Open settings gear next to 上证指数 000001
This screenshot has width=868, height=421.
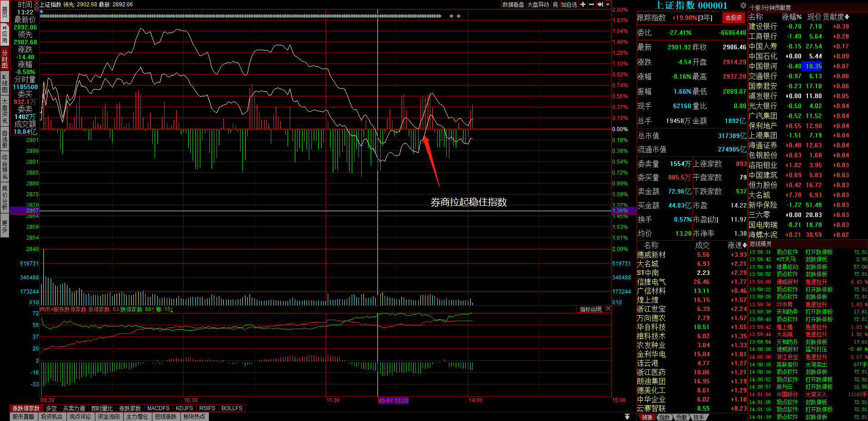coord(743,5)
